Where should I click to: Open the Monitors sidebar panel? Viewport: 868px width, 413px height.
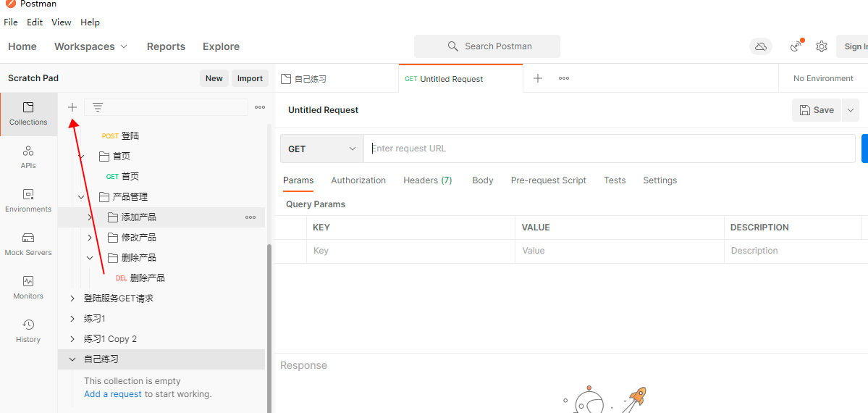point(28,288)
